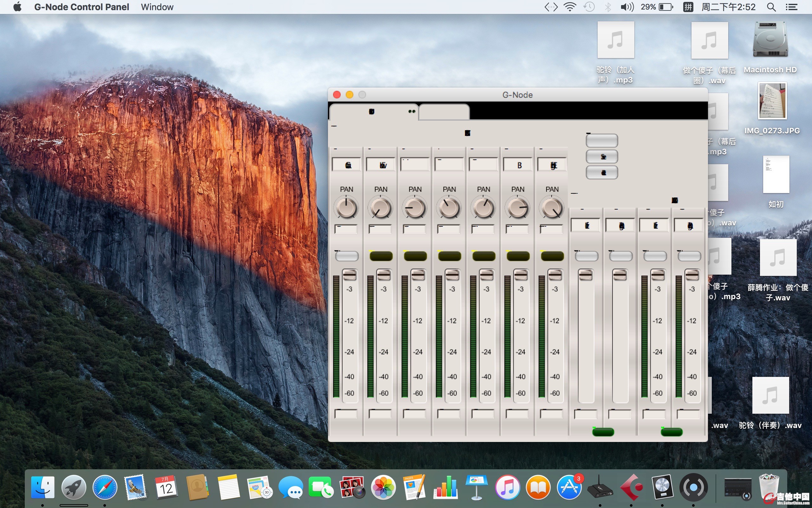Click the dark circular blue-dot app in dock

(693, 487)
